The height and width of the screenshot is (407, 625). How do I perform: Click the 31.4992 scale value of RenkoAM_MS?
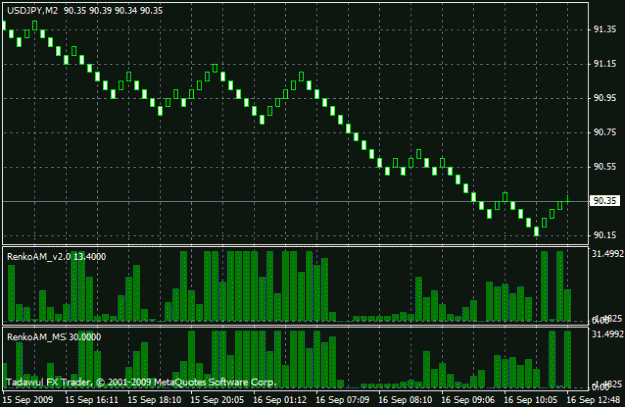[x=607, y=334]
